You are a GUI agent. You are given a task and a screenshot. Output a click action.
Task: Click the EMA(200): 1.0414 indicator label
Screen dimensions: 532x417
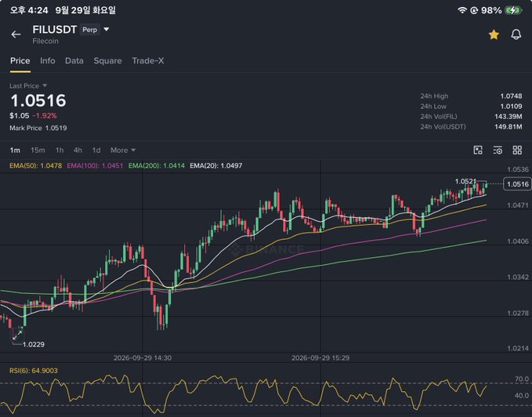pyautogui.click(x=157, y=165)
